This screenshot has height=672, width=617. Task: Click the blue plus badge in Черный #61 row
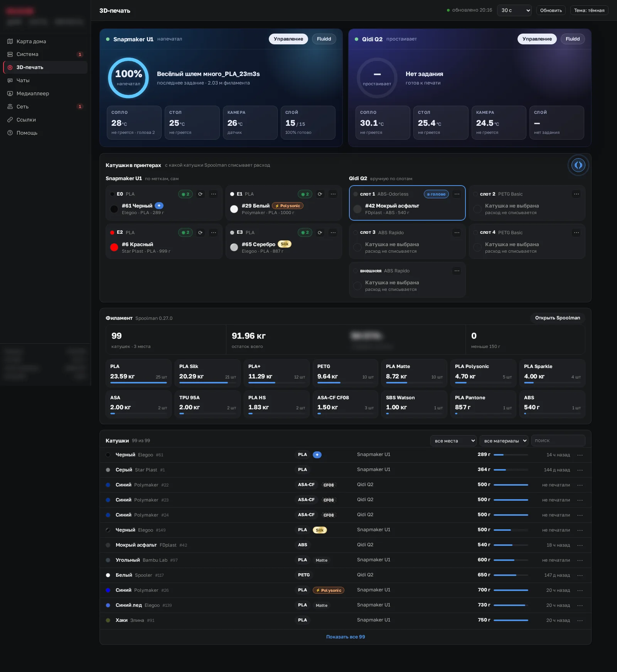317,455
